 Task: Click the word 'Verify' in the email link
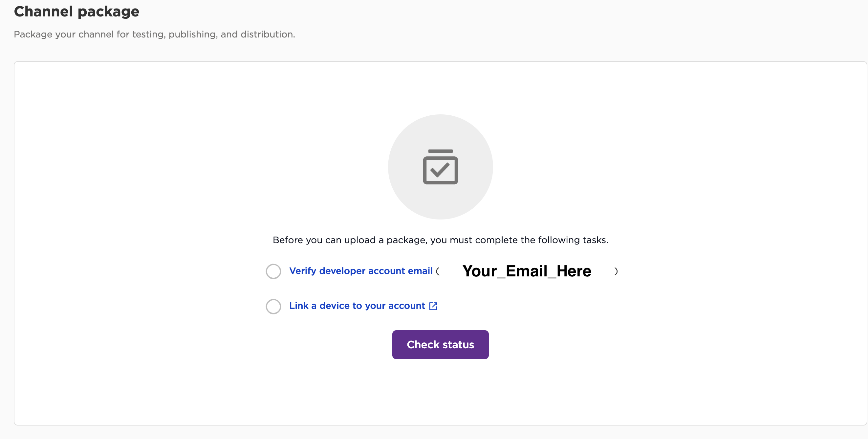[x=303, y=271]
